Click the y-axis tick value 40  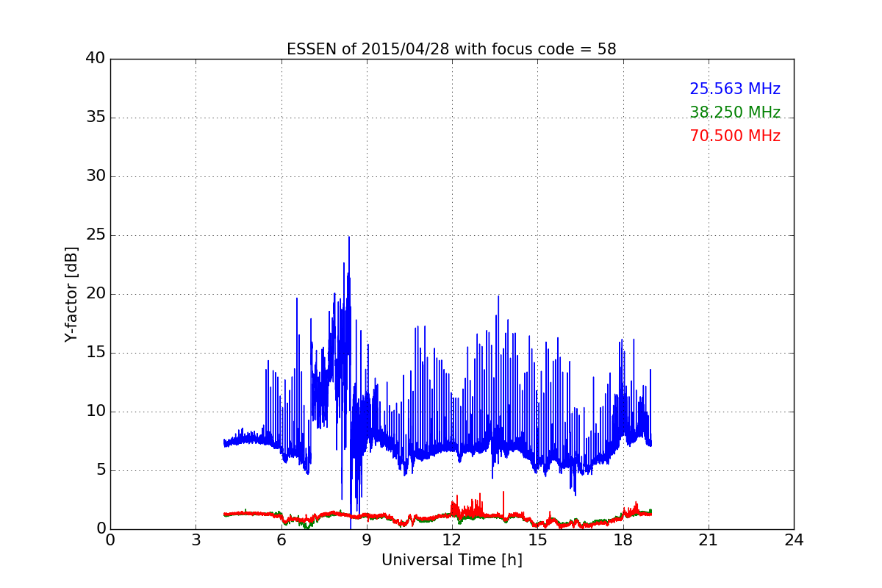coord(96,58)
